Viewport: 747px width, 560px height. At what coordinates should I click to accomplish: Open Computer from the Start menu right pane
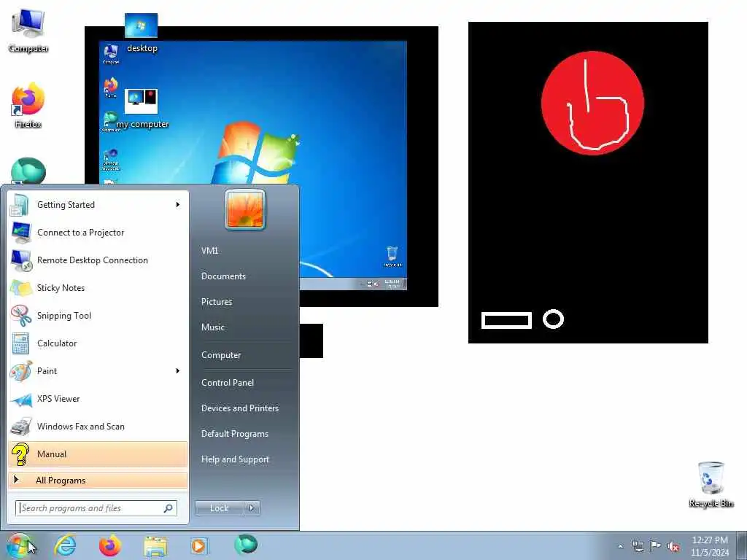pos(221,355)
